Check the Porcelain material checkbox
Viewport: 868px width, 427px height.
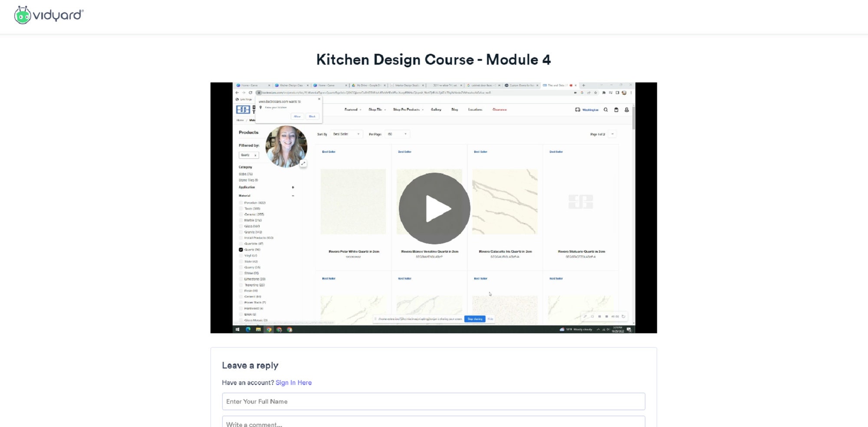[241, 202]
